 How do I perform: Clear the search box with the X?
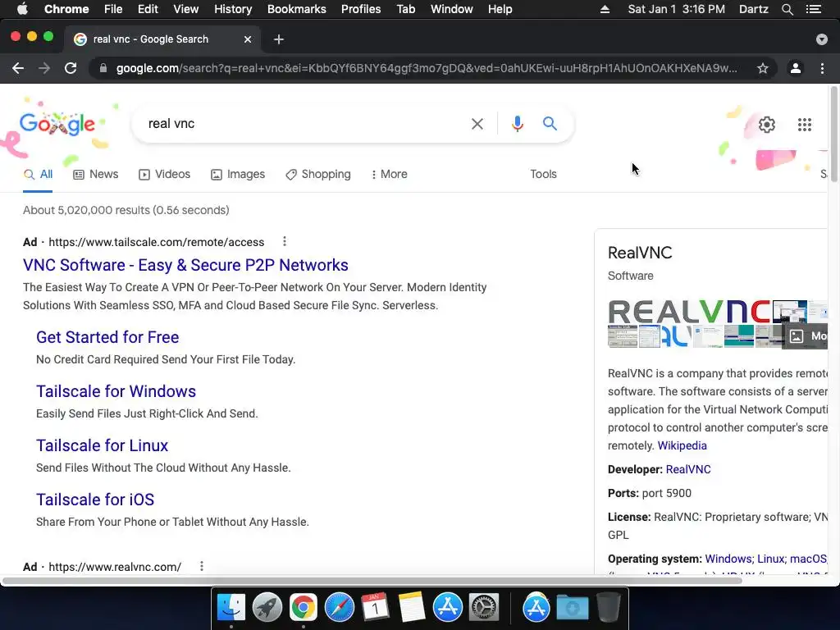(x=477, y=124)
